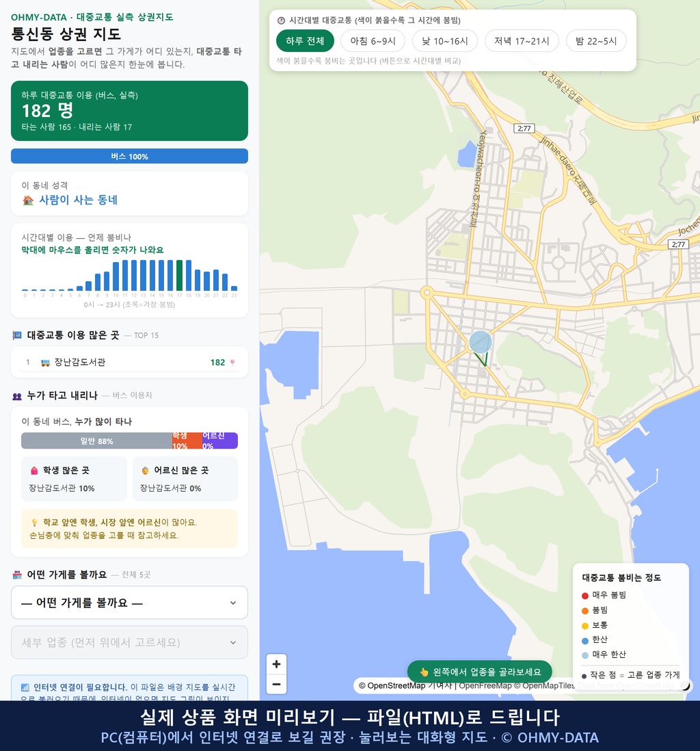Viewport: 700px width, 751px height.
Task: Click the lightbulb icon in the yellow tip
Action: pyautogui.click(x=34, y=523)
